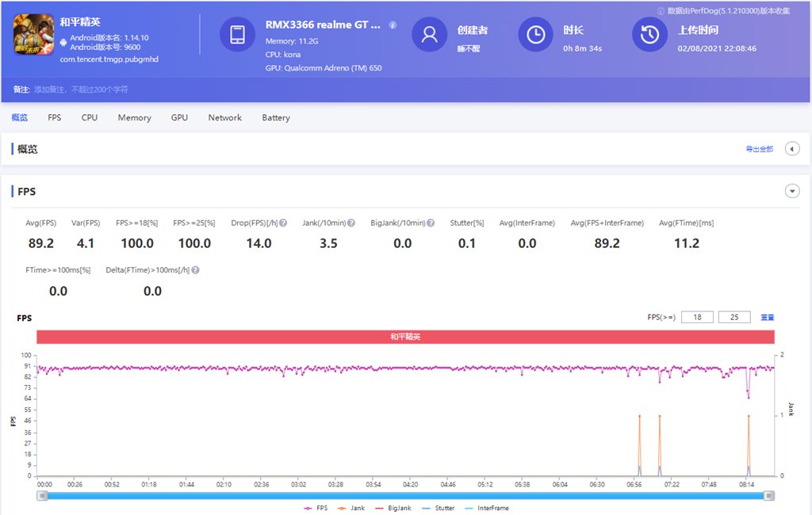Open the Battery tab
Image resolution: width=812 pixels, height=515 pixels.
click(276, 118)
